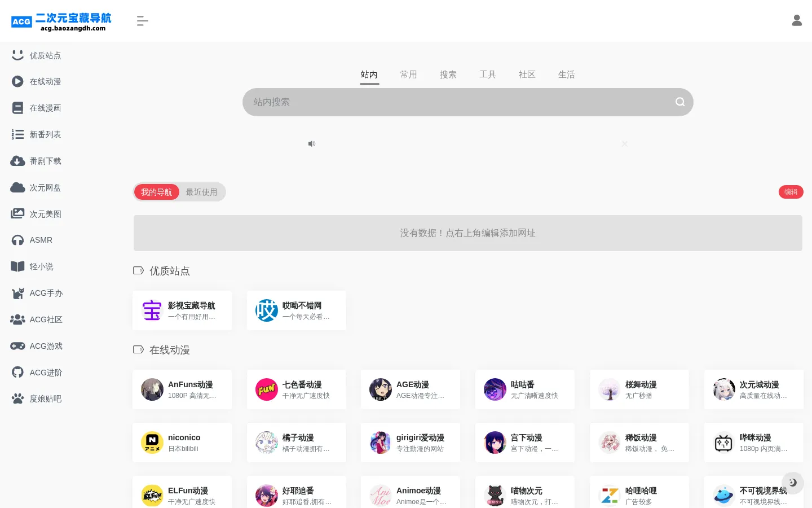The width and height of the screenshot is (812, 508).
Task: Open the 影视宝藏导航 site card
Action: point(182,310)
